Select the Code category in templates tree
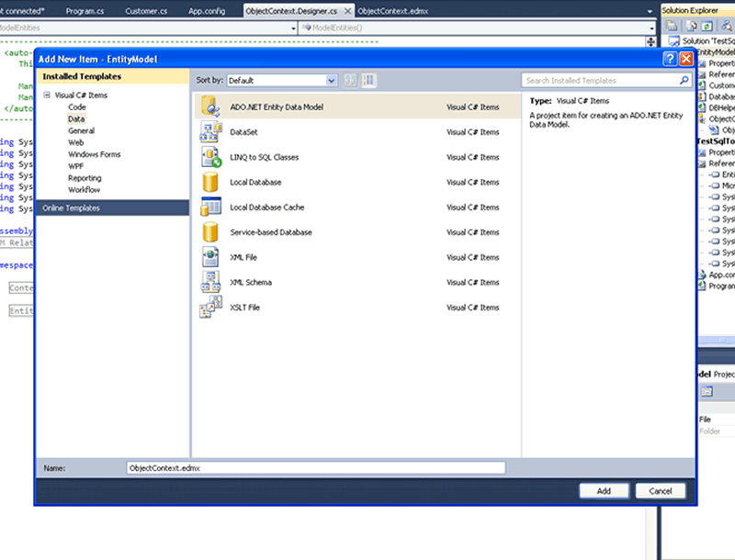Image resolution: width=735 pixels, height=560 pixels. (77, 107)
